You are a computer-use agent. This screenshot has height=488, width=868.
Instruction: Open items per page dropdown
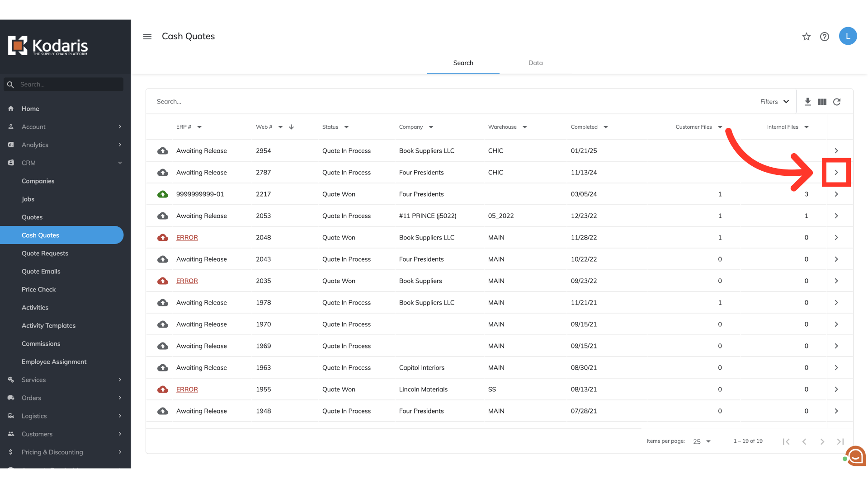702,441
